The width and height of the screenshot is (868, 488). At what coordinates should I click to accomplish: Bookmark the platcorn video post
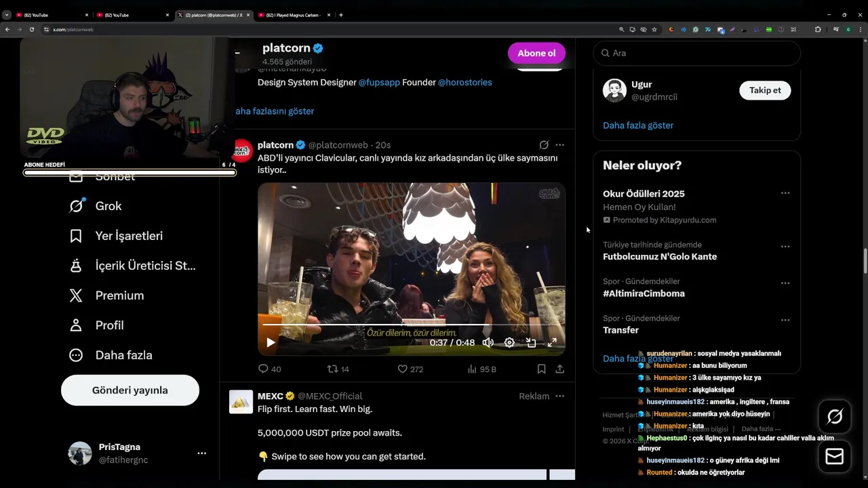click(x=541, y=369)
